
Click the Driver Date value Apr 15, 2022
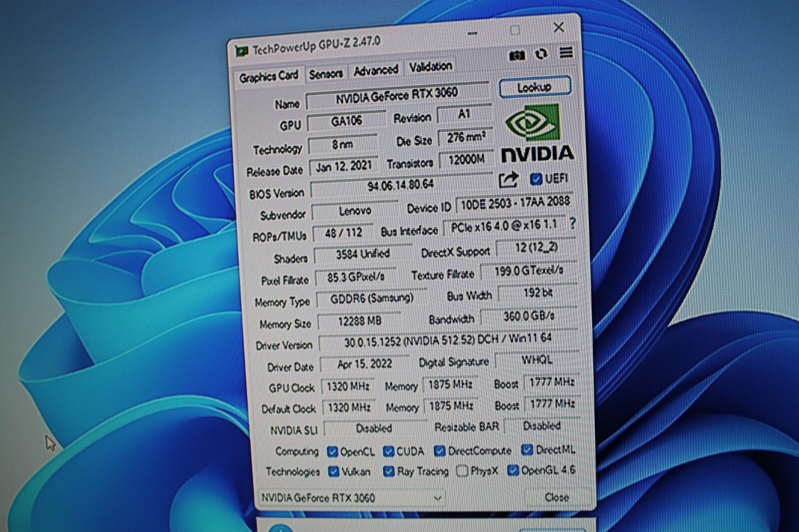point(365,364)
